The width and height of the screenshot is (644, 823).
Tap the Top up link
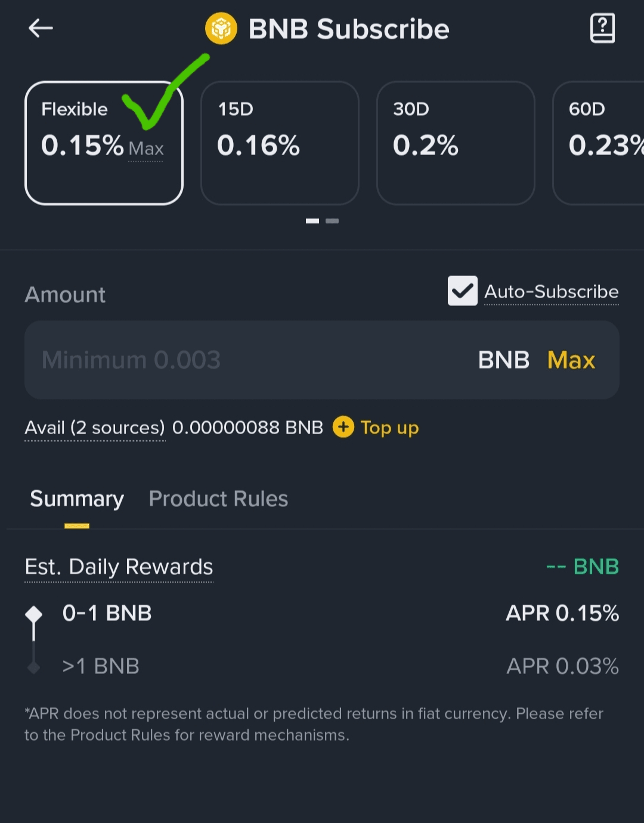[389, 428]
